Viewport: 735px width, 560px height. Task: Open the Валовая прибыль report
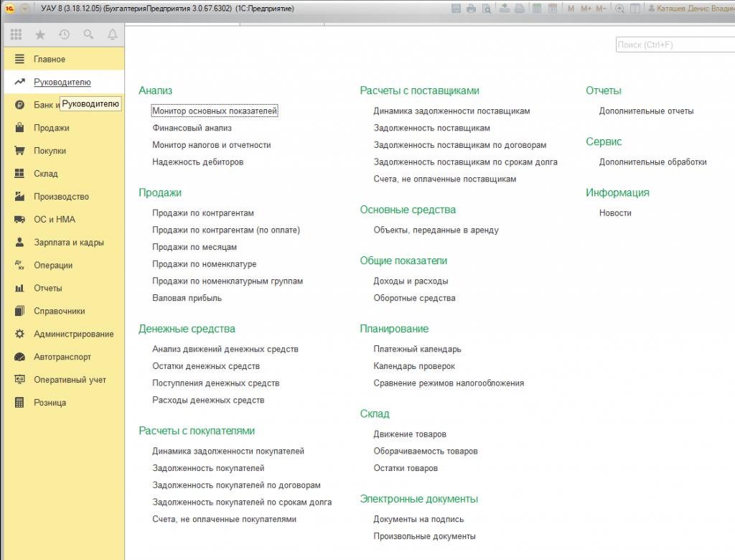tap(187, 298)
